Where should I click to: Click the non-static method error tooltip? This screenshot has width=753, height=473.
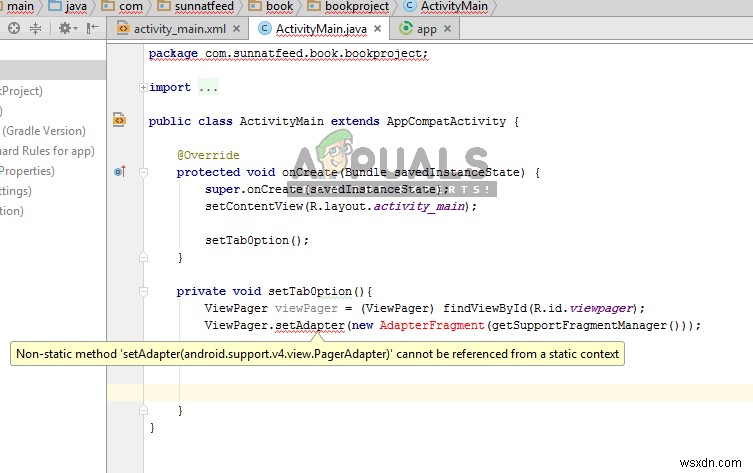click(317, 354)
